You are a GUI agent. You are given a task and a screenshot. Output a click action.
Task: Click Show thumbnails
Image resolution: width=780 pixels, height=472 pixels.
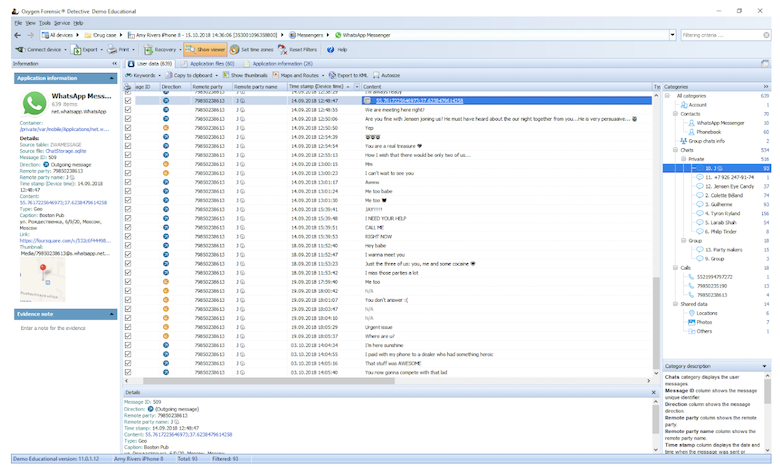245,76
